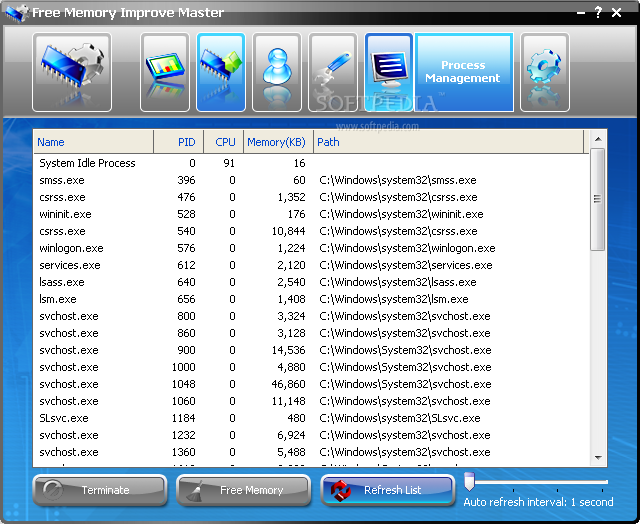Viewport: 641px width, 524px height.
Task: Sort the list by CPU column
Action: 224,142
